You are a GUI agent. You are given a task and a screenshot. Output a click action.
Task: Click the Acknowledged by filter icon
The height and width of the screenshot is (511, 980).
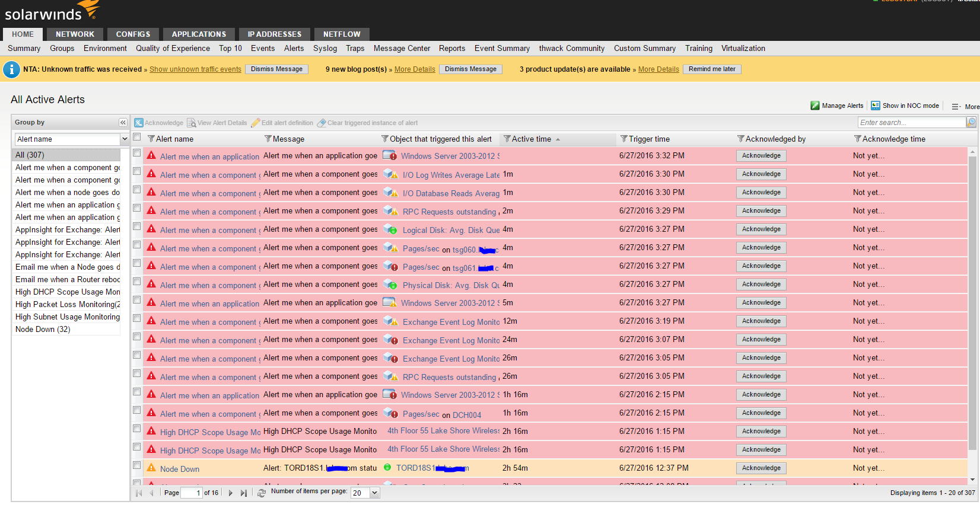(x=741, y=139)
